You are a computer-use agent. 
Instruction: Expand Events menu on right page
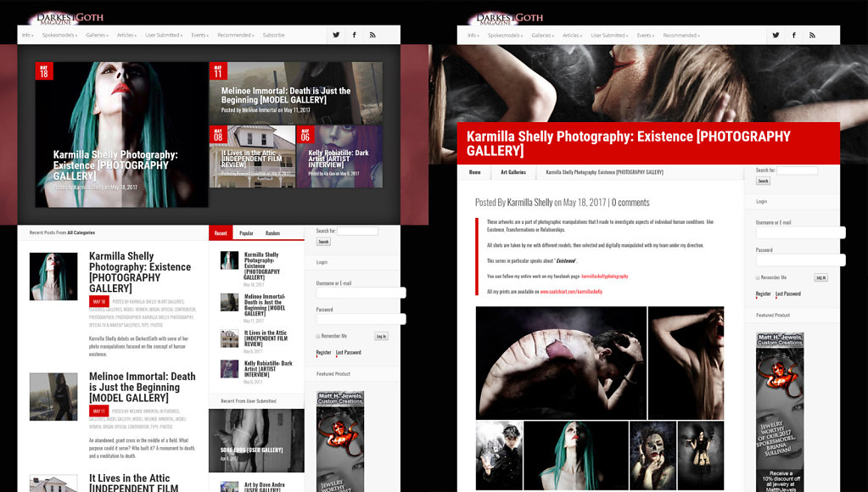point(646,35)
